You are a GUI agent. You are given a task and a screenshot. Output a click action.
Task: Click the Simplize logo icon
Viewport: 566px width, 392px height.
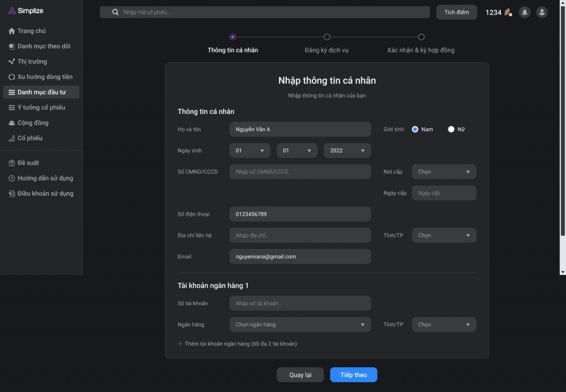[x=12, y=11]
